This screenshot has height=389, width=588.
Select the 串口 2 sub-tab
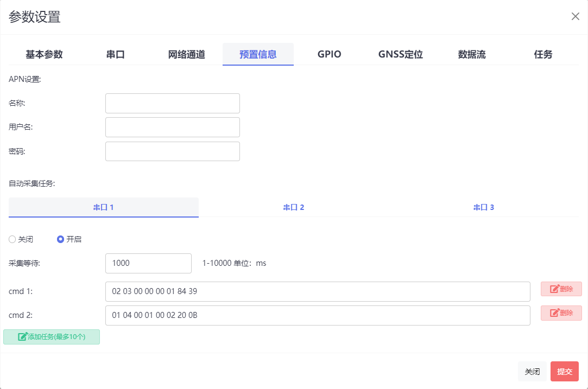[x=293, y=207]
